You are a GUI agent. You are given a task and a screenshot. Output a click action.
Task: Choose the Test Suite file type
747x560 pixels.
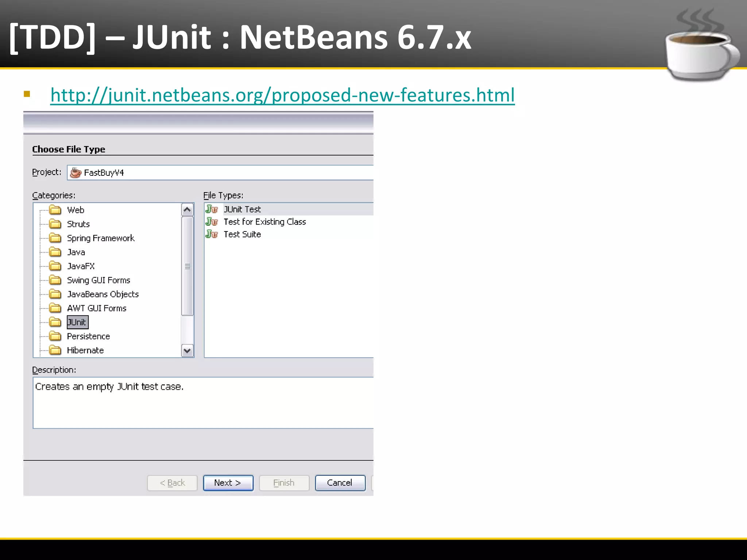point(242,234)
